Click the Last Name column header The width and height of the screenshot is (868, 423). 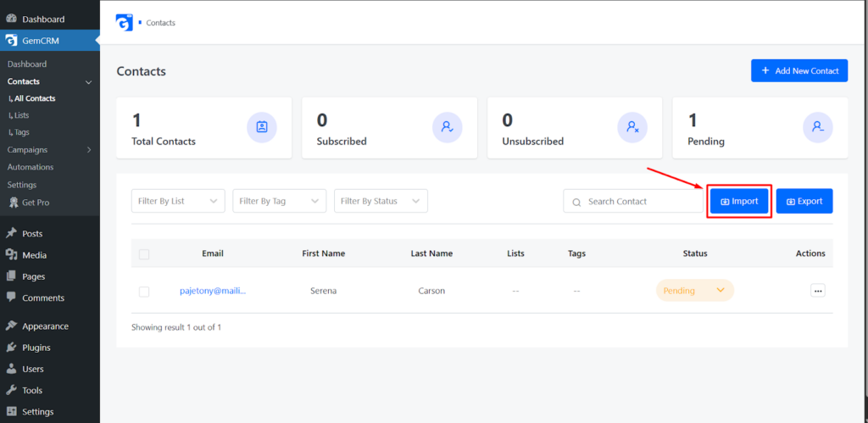click(431, 253)
